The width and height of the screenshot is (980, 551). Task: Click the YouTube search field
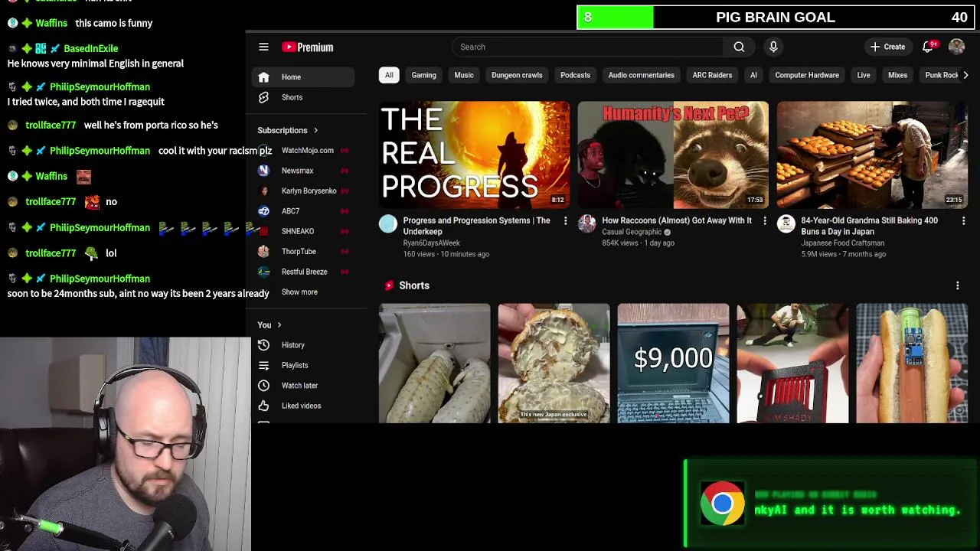pos(587,47)
